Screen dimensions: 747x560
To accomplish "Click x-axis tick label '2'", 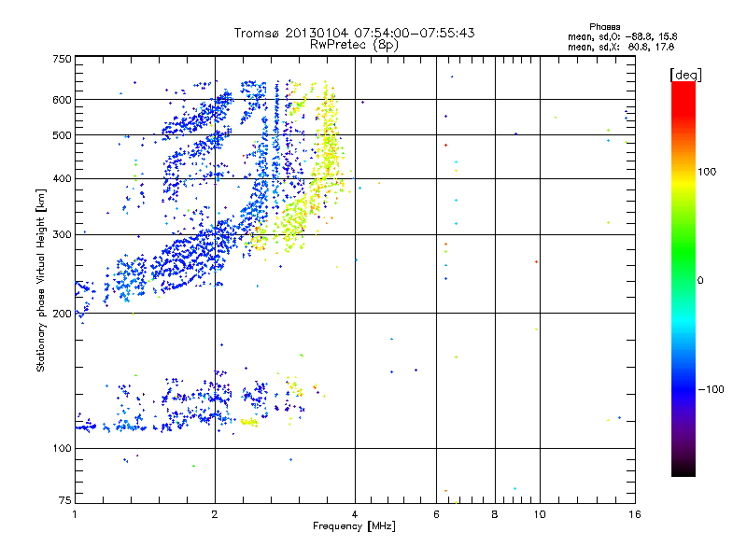I will tap(215, 514).
